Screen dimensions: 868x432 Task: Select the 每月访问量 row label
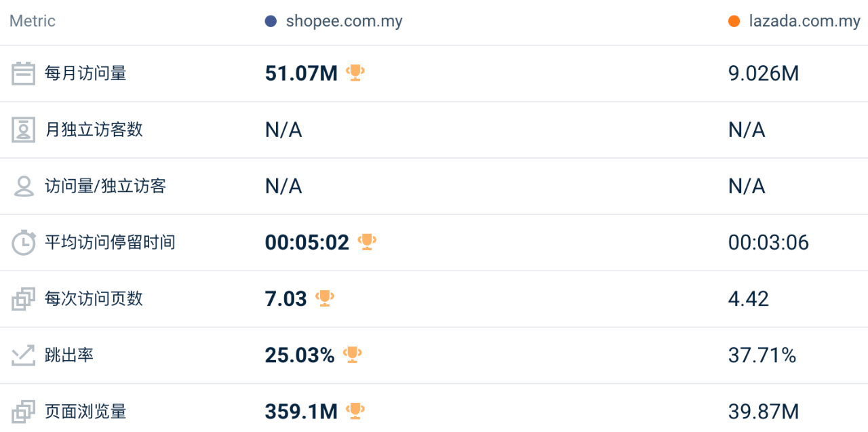click(x=85, y=73)
